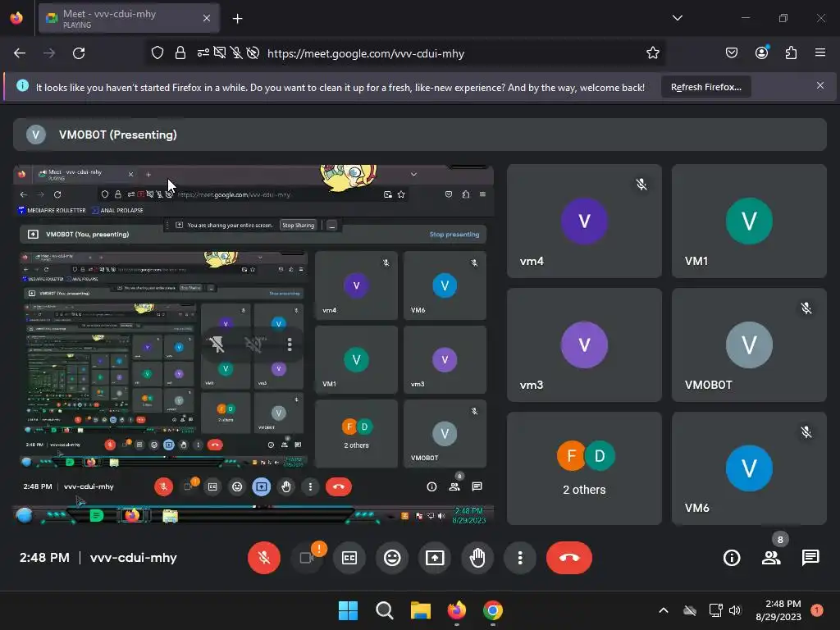The width and height of the screenshot is (840, 630).
Task: Click the site security padlock icon
Action: [x=180, y=53]
